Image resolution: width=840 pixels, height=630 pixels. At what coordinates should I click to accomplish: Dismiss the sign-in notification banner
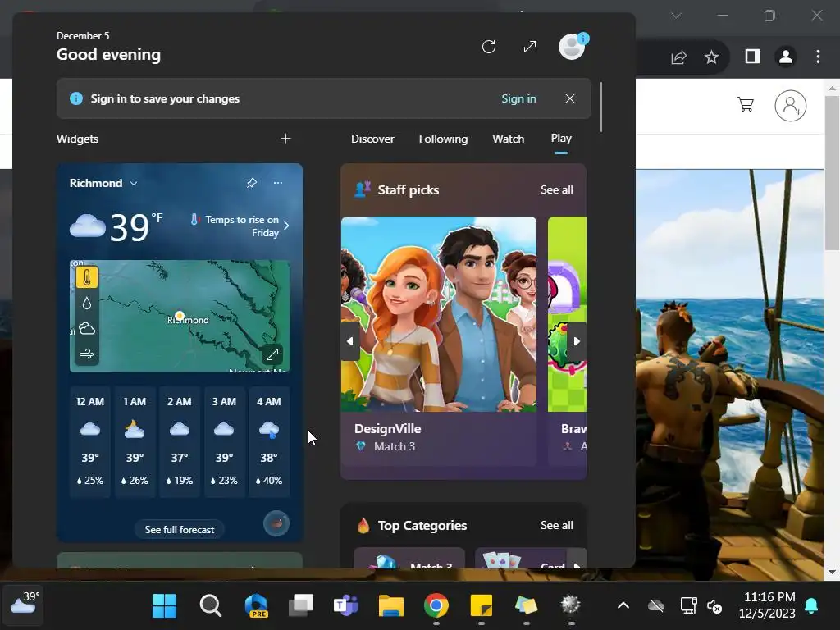tap(570, 98)
